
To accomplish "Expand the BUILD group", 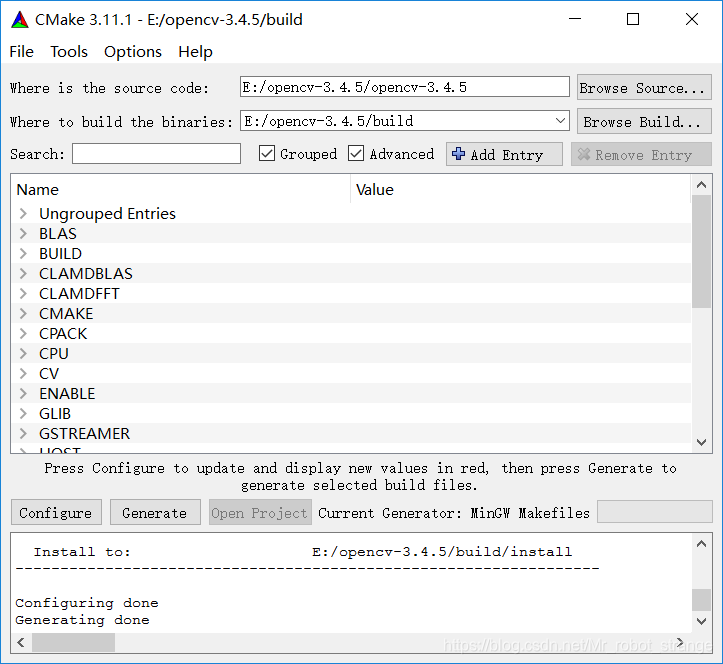I will tap(23, 254).
